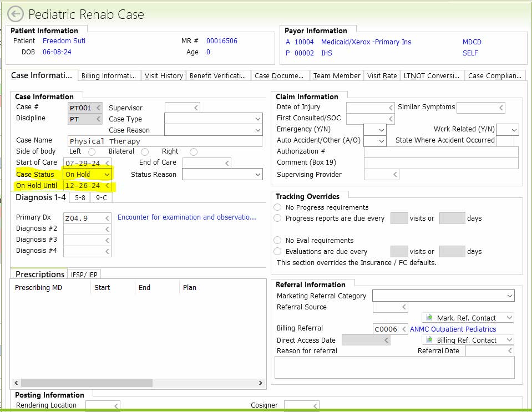Select the Bilateral side of body option
Image resolution: width=532 pixels, height=412 pixels.
[145, 152]
